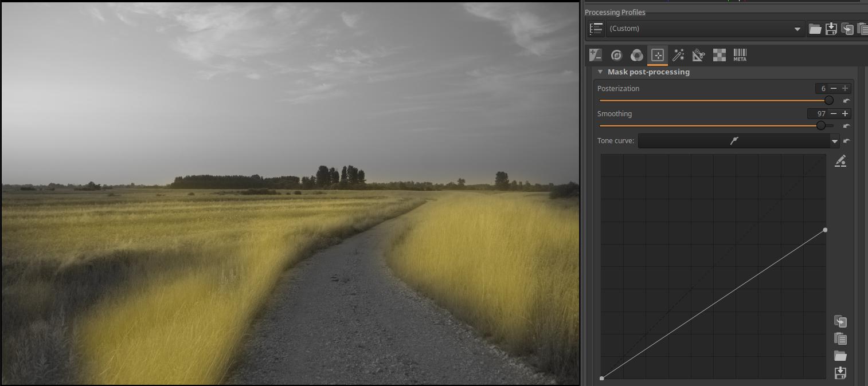The height and width of the screenshot is (386, 868).
Task: Select the Special effects magic wand tab
Action: 678,55
